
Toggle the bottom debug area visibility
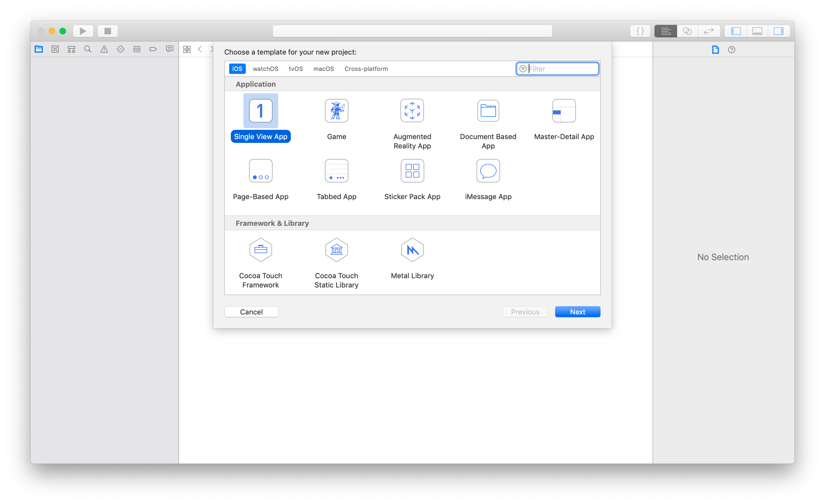point(757,31)
